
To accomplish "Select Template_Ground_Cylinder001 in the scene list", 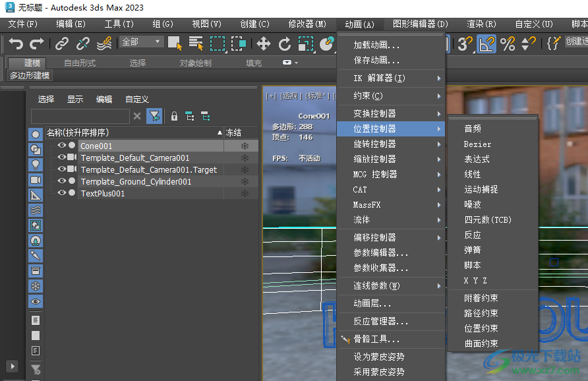I will tap(136, 181).
